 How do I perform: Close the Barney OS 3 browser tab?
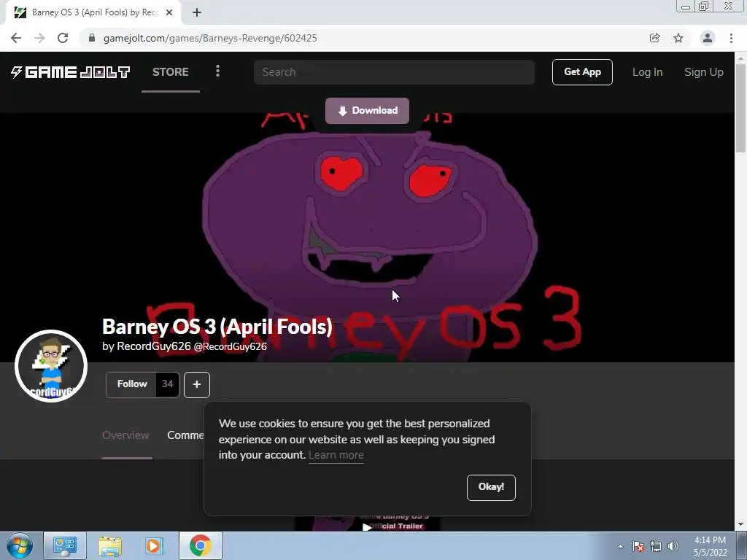point(169,12)
